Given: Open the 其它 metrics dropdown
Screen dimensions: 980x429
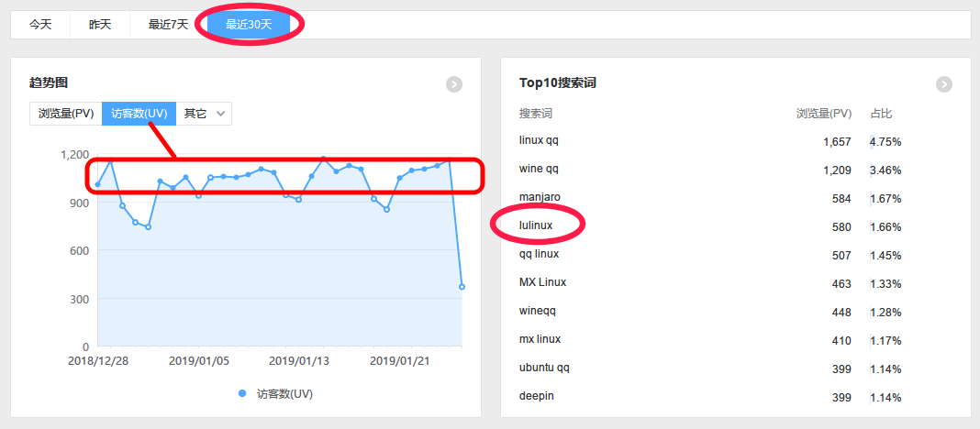Looking at the screenshot, I should pos(204,114).
